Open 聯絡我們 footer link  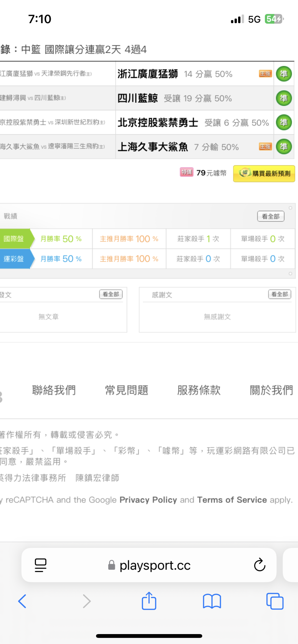coord(54,390)
